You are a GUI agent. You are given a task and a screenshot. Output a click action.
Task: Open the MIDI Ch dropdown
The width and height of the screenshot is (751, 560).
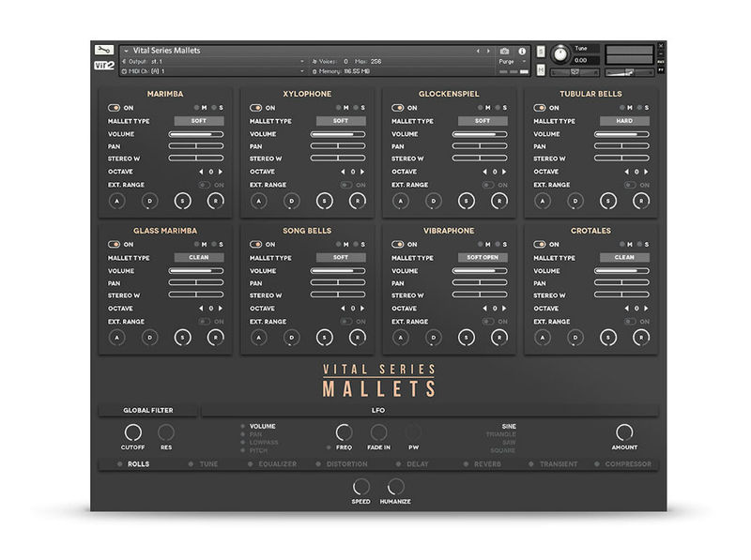213,71
